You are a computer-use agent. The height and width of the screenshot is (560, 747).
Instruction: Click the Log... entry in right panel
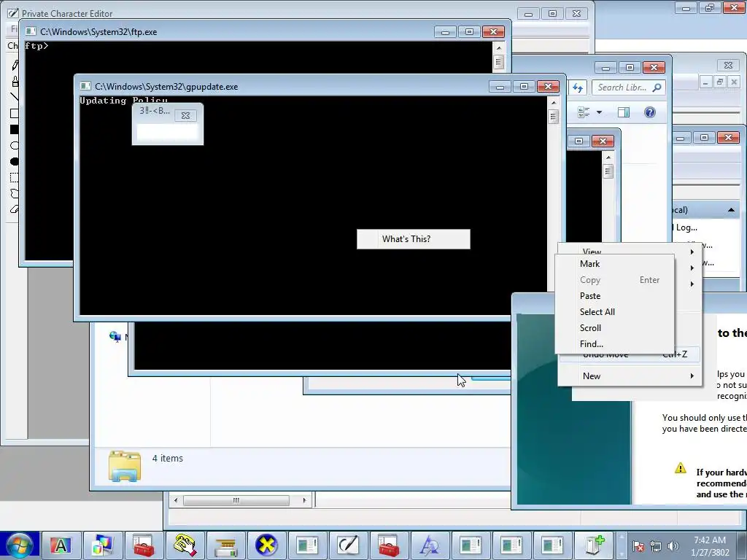(686, 227)
